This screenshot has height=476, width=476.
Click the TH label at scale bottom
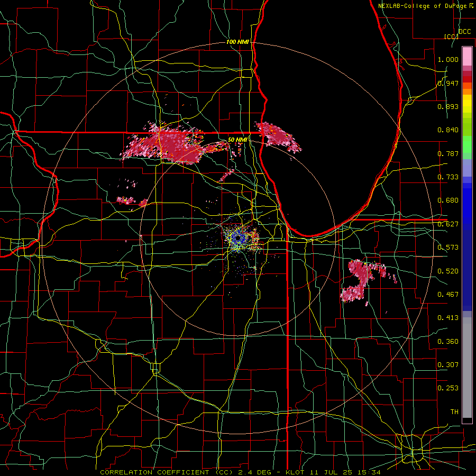pyautogui.click(x=454, y=412)
